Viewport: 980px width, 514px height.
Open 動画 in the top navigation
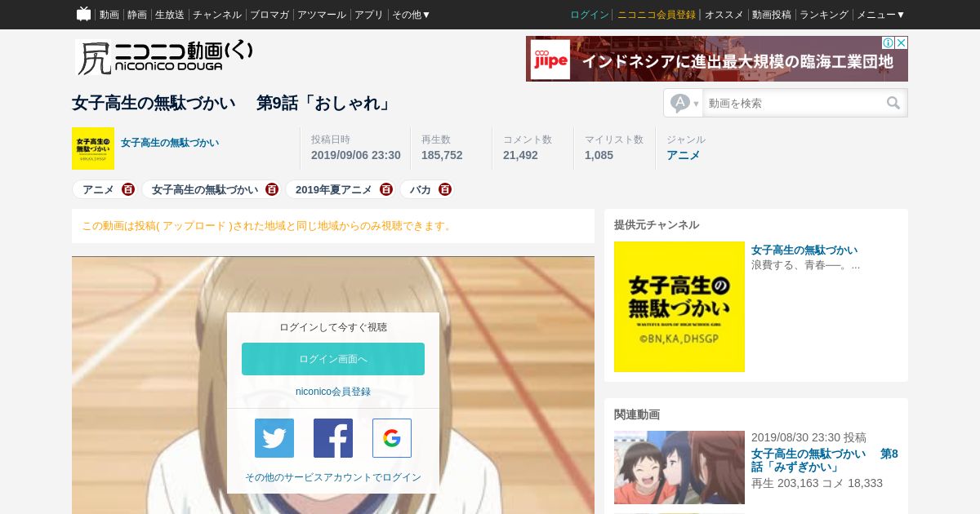tap(109, 15)
